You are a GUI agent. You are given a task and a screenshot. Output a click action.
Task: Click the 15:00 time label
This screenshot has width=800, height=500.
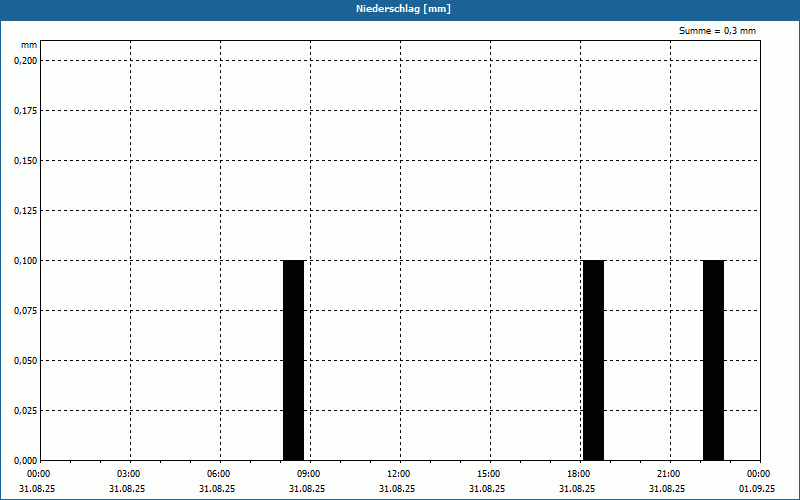(x=488, y=474)
